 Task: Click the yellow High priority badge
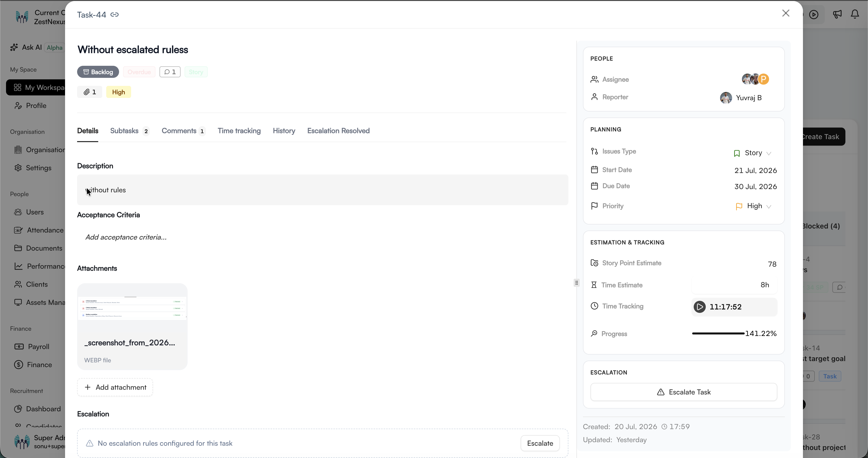tap(119, 92)
